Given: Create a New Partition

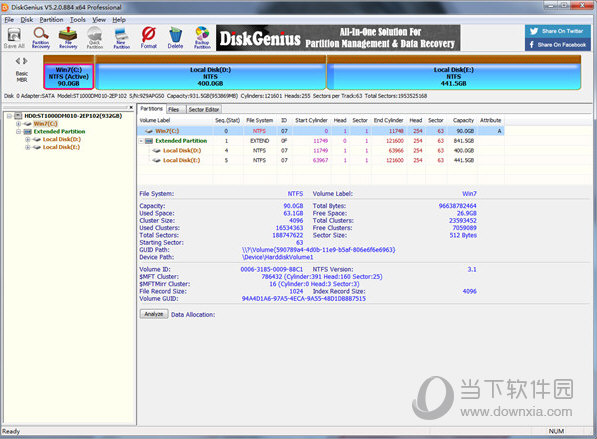Looking at the screenshot, I should click(x=121, y=38).
